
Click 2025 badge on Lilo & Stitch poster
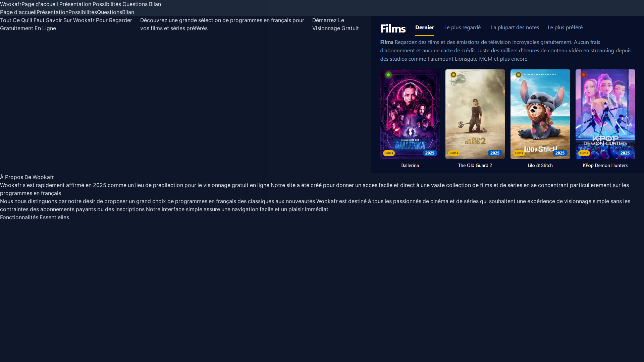pos(560,153)
